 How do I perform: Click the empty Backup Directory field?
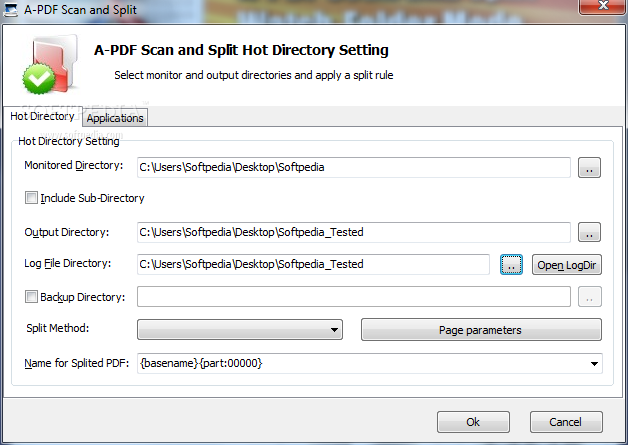354,297
